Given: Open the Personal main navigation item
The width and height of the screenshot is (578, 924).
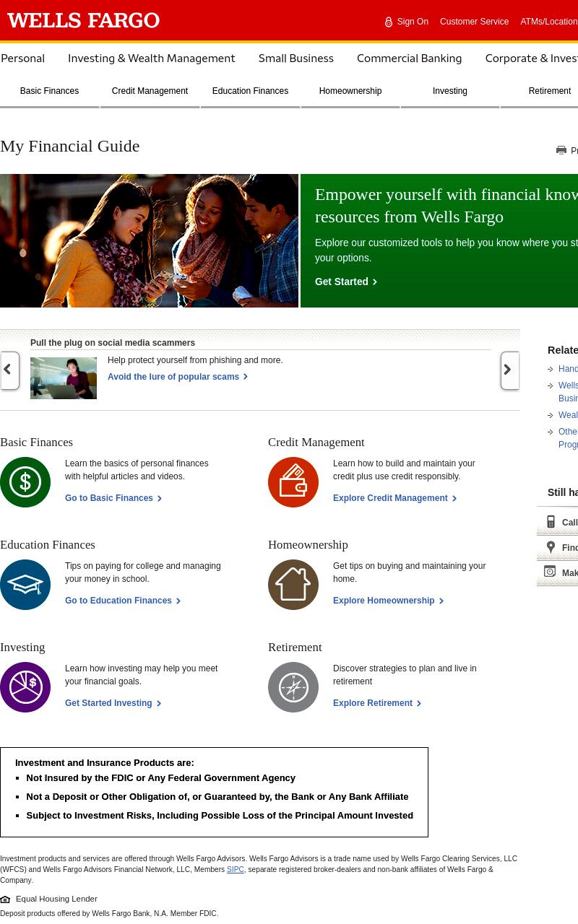Looking at the screenshot, I should pos(22,58).
